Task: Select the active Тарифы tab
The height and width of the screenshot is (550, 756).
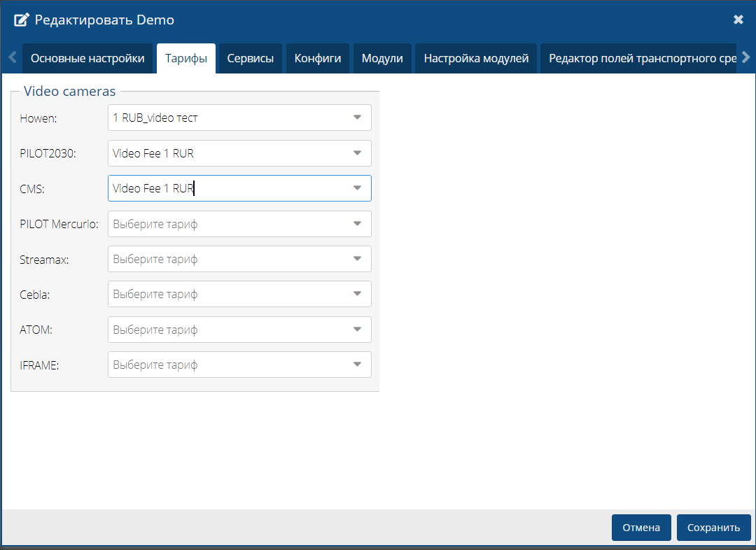Action: coord(186,58)
